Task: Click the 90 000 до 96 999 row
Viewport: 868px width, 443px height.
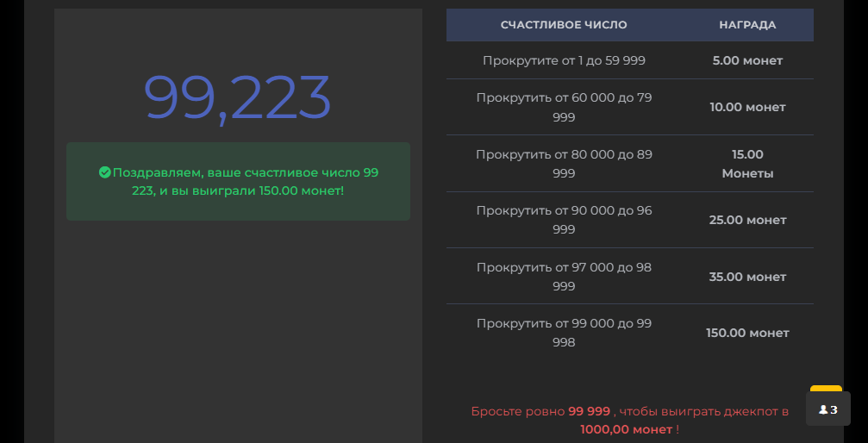Action: pos(630,220)
